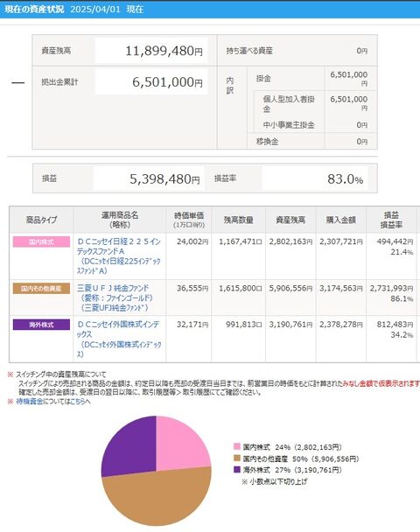Image resolution: width=420 pixels, height=532 pixels.
Task: Click the red みなし金額で仮表示されます text
Action: (381, 383)
